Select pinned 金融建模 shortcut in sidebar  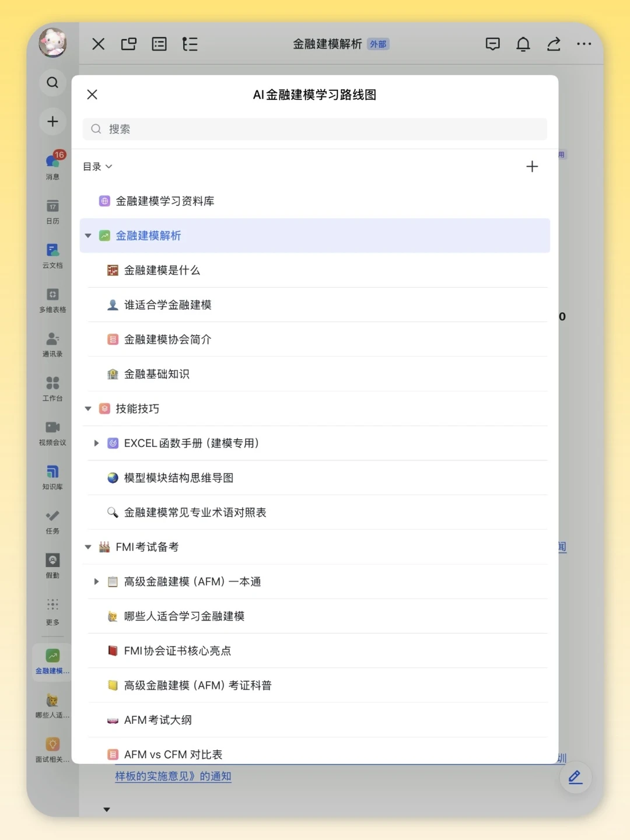[x=52, y=661]
